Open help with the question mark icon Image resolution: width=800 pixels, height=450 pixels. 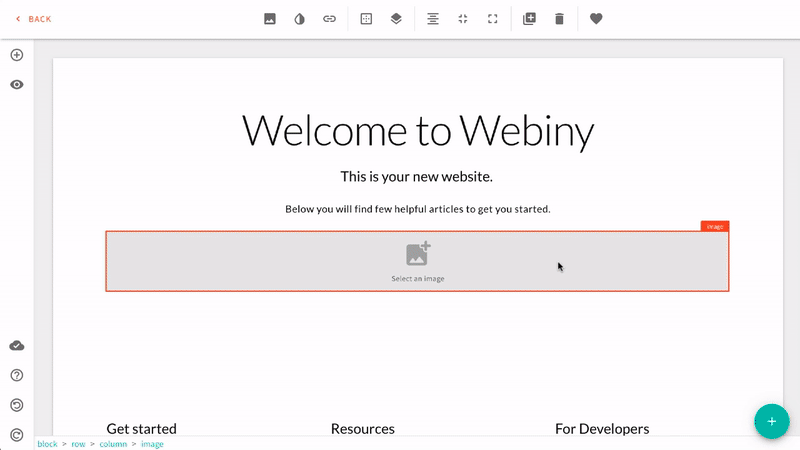coord(17,375)
